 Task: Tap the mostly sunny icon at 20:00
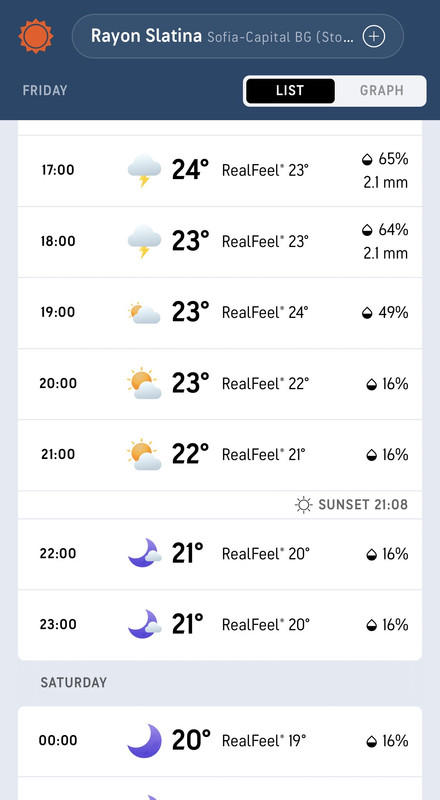(x=144, y=383)
